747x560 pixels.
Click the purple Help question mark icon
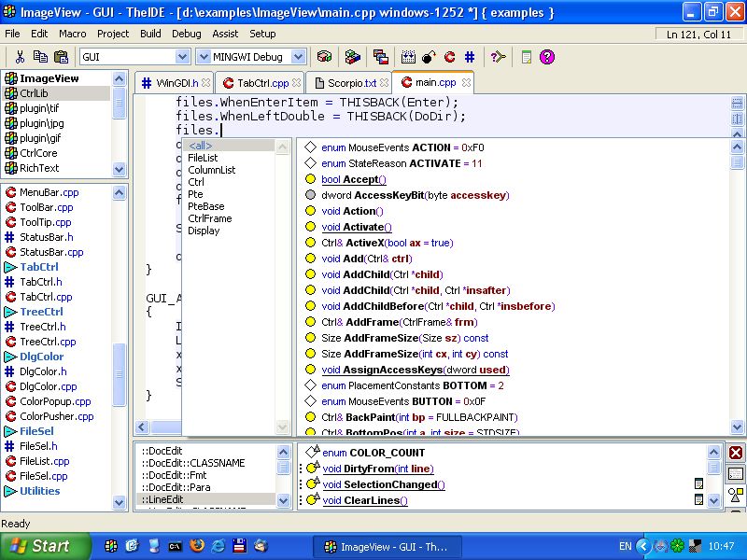click(x=547, y=57)
